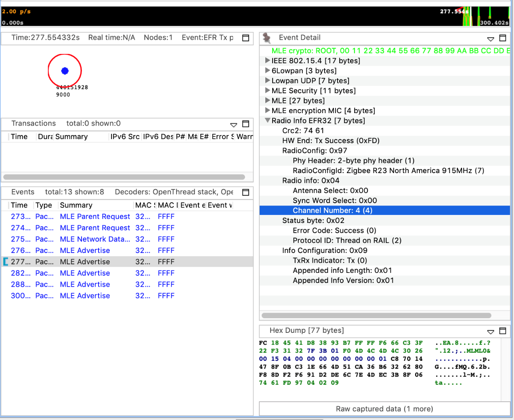Open Event Detail view menu arrow
The width and height of the screenshot is (514, 420).
(490, 39)
